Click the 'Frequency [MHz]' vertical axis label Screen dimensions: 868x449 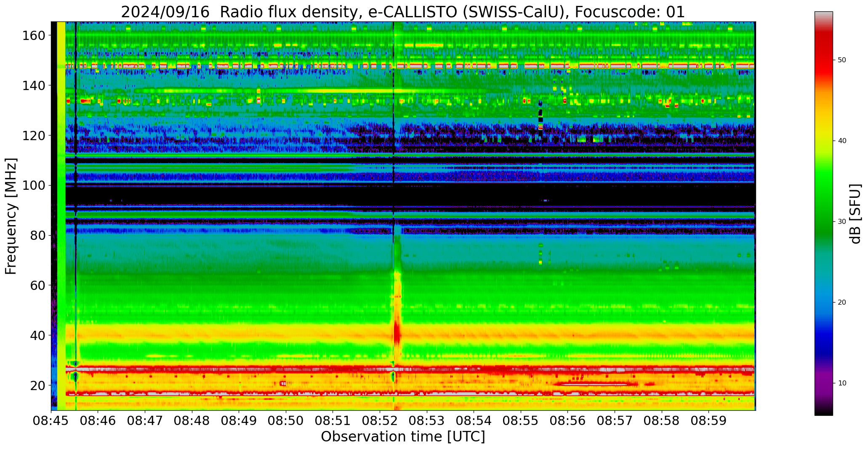11,216
